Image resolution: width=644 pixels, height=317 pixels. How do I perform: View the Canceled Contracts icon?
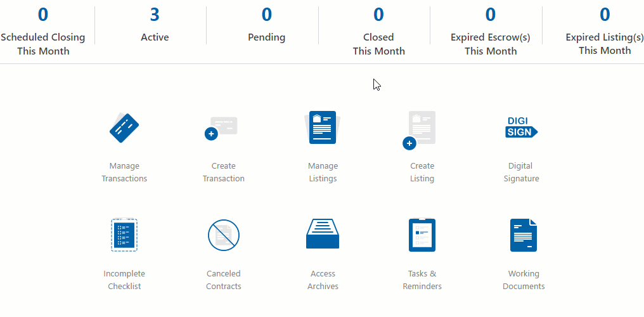223,235
